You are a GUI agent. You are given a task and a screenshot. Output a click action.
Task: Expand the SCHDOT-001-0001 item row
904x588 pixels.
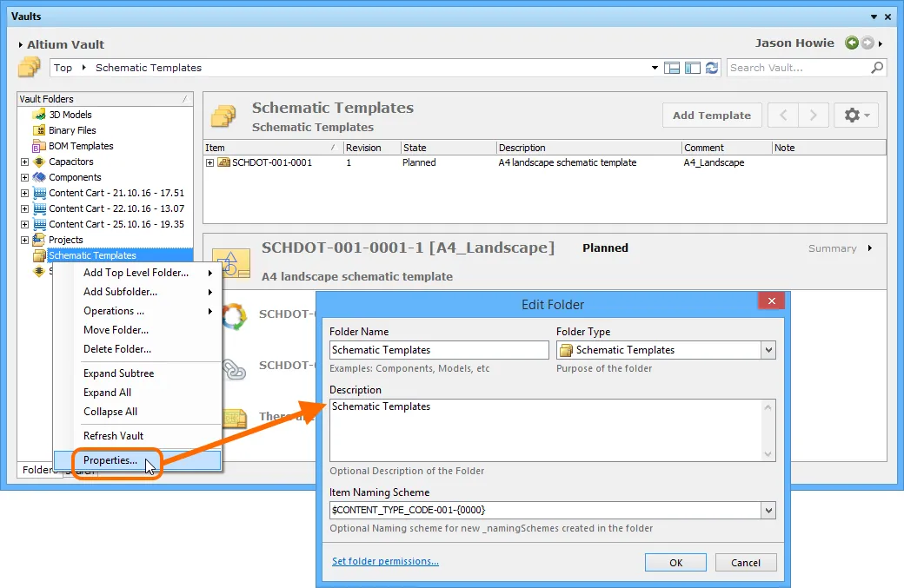pos(209,163)
